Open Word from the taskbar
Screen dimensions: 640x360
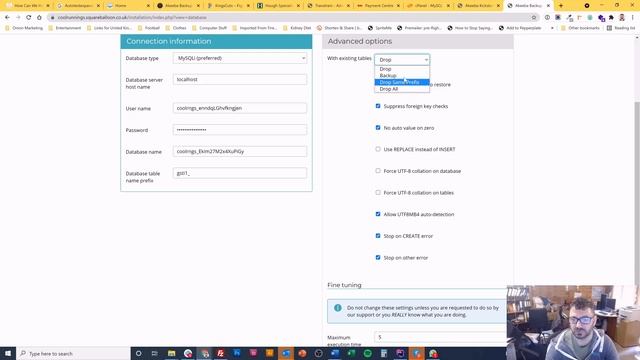point(335,353)
